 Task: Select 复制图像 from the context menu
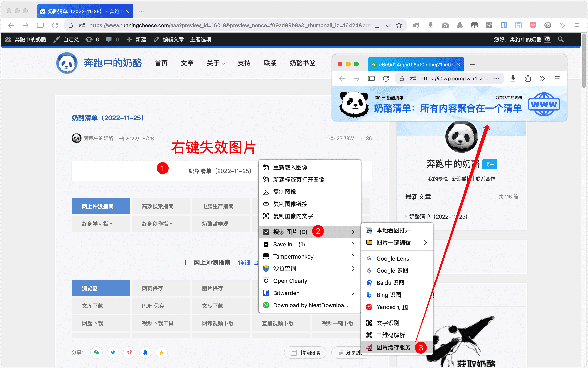(x=285, y=192)
